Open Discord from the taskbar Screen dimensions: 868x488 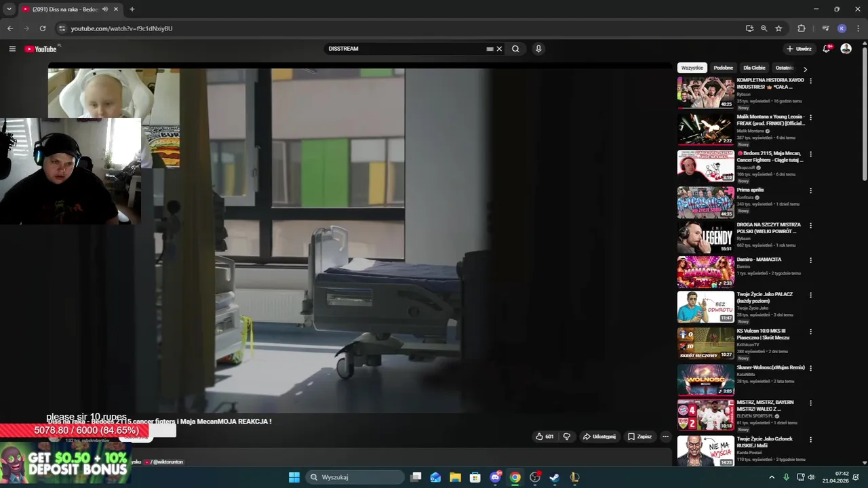pos(496,477)
